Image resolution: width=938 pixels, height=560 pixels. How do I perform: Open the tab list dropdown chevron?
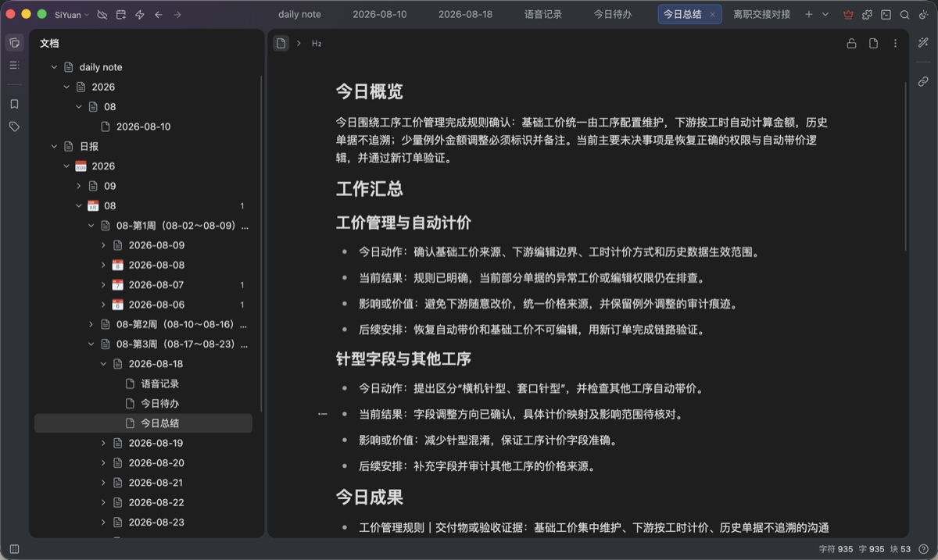tap(825, 15)
